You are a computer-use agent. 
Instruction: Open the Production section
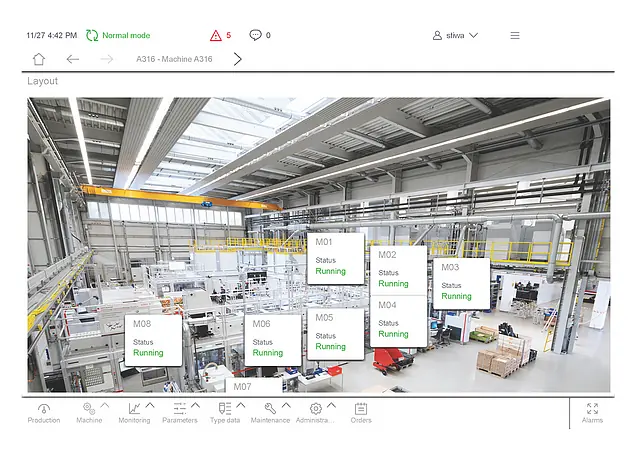(44, 413)
